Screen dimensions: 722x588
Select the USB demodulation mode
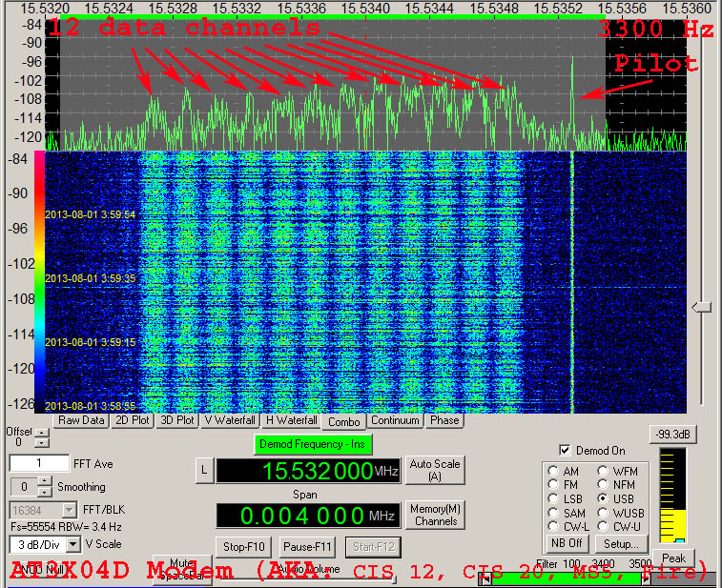(x=603, y=498)
